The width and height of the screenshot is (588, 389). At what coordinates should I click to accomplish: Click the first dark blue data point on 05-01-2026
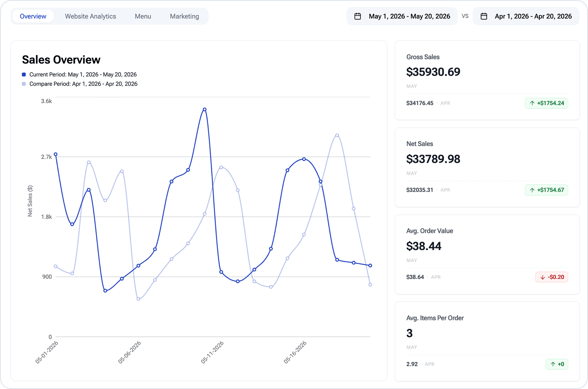pyautogui.click(x=55, y=154)
